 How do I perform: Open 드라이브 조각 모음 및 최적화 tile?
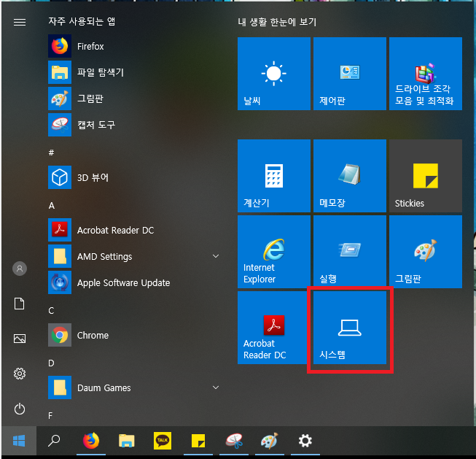tap(426, 74)
